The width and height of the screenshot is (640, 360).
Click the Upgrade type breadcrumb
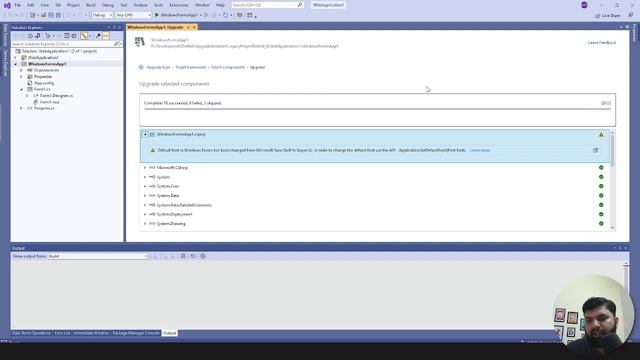coord(158,67)
